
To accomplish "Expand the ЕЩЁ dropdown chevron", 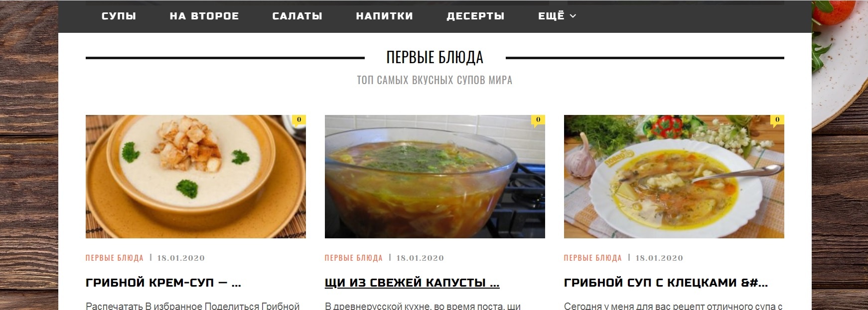I will pyautogui.click(x=573, y=16).
